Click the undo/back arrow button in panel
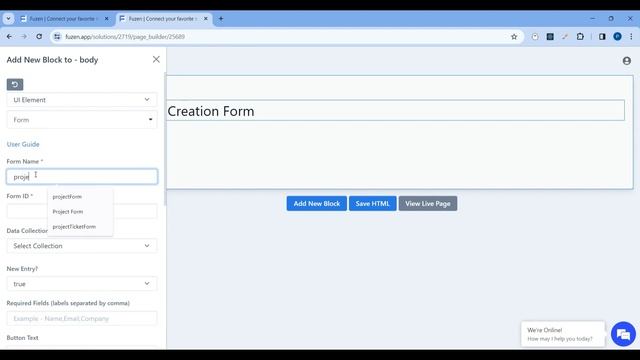640x360 pixels. 15,84
